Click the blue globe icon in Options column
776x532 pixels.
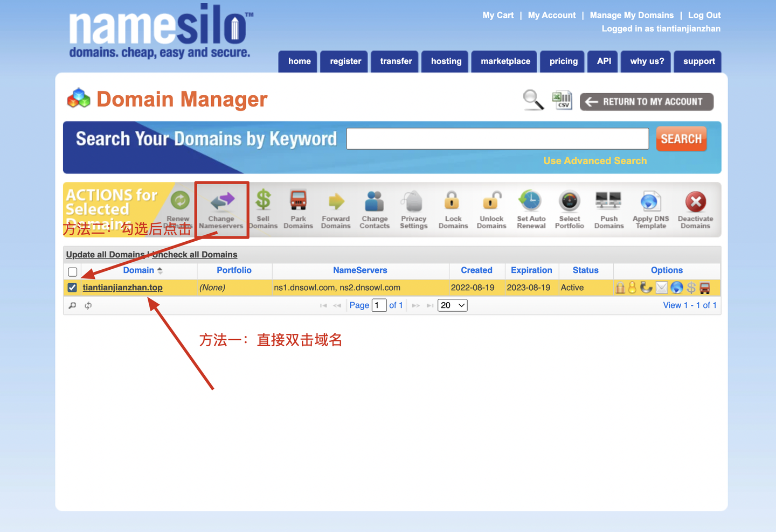point(677,288)
